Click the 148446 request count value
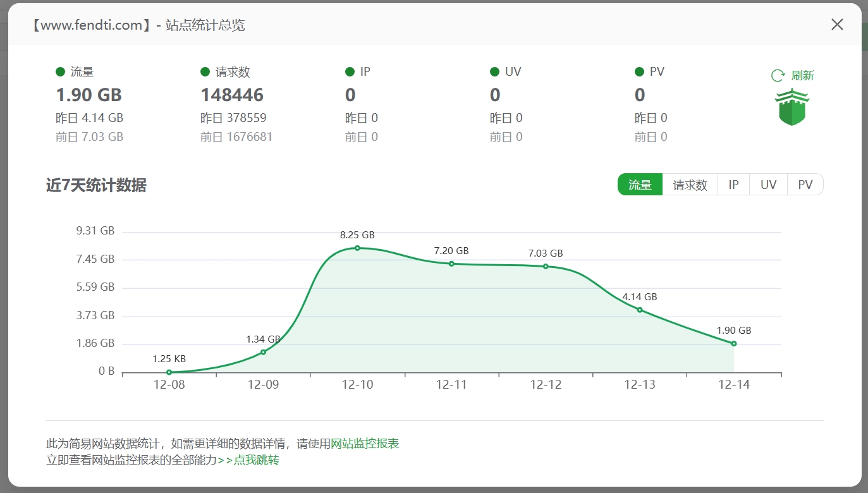 pyautogui.click(x=232, y=95)
